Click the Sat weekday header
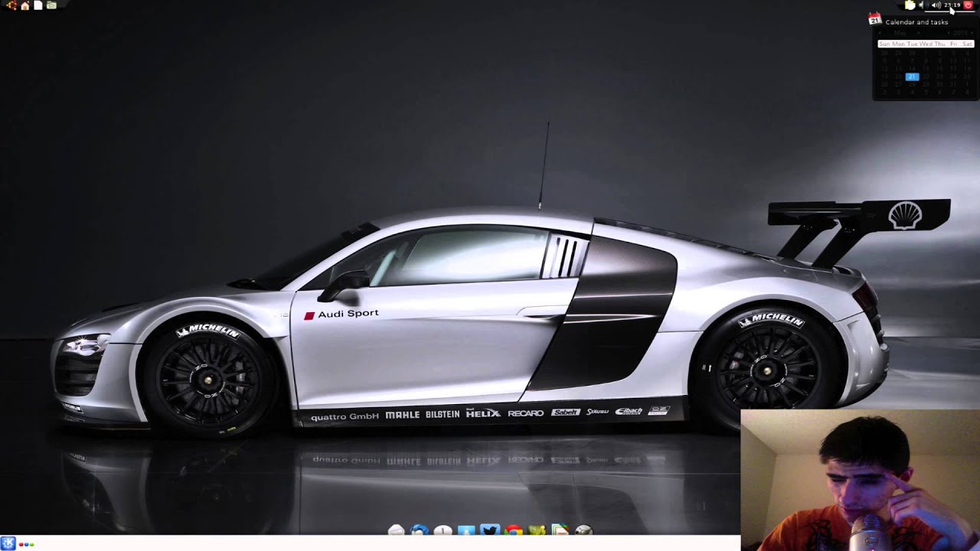The width and height of the screenshot is (980, 551). [967, 44]
